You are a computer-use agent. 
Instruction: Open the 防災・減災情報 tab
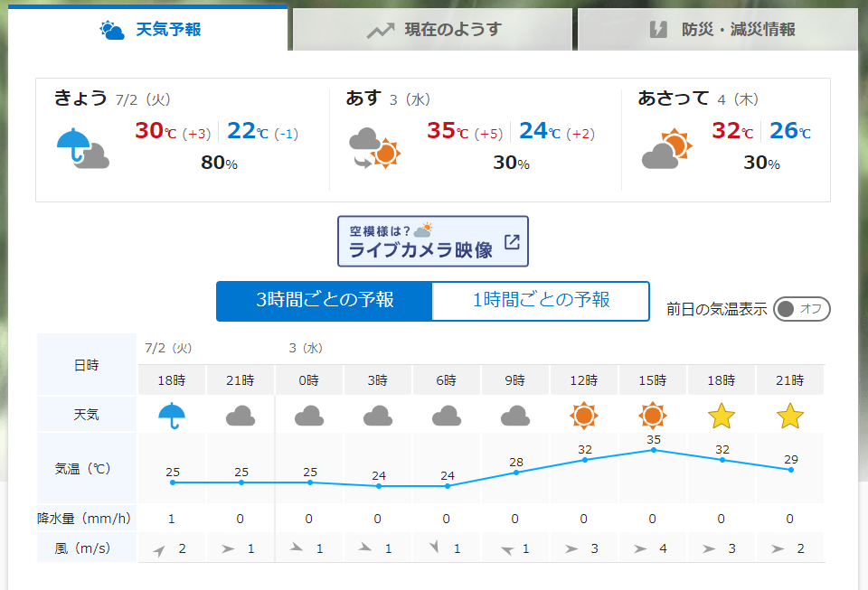click(721, 30)
